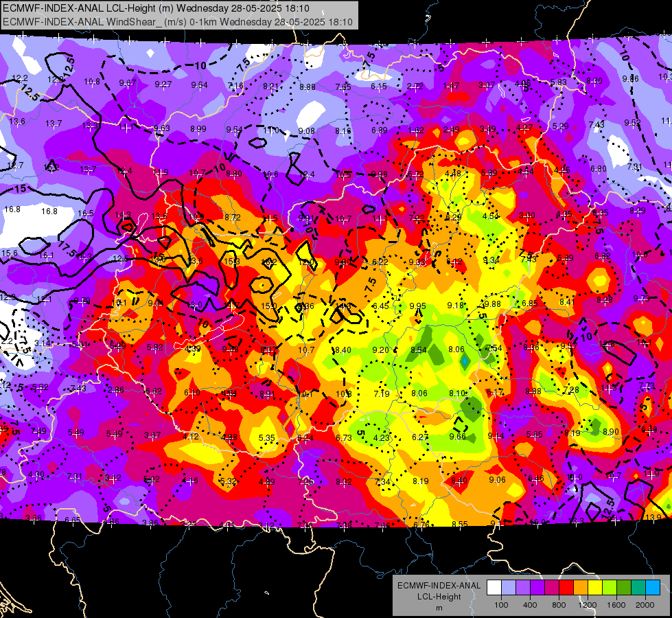Click the legend tick label '100'

click(x=502, y=605)
